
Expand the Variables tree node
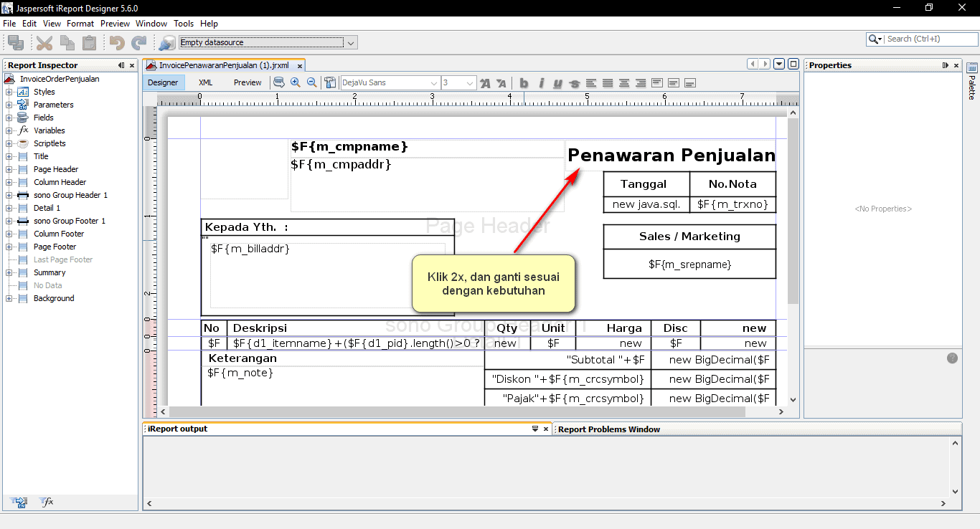pos(9,130)
